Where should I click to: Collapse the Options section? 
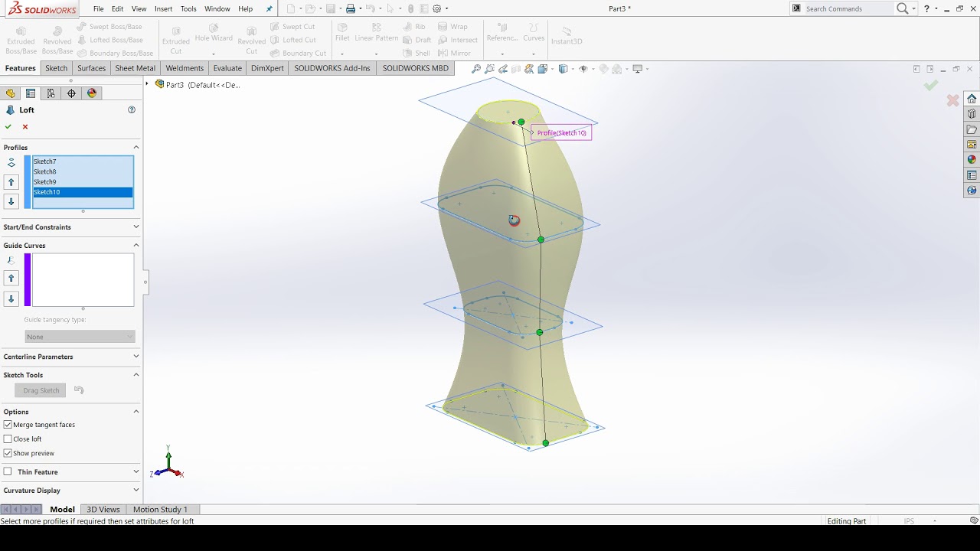136,412
